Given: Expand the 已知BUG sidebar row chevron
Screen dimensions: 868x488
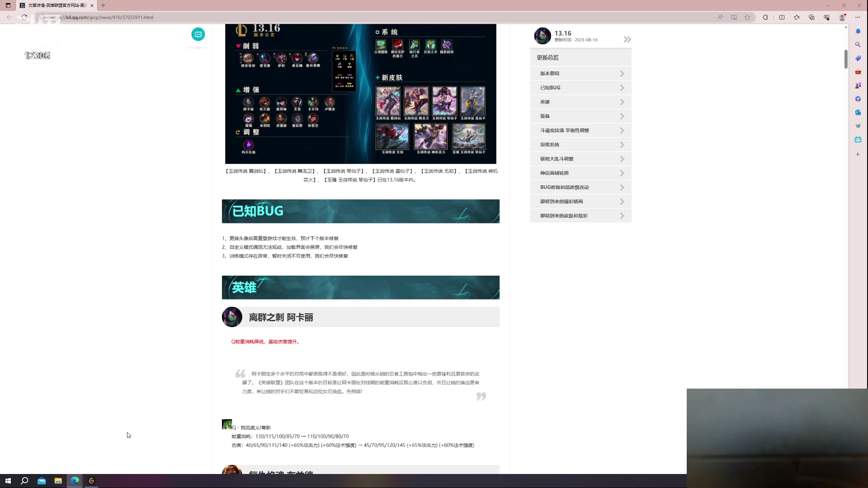Looking at the screenshot, I should (622, 88).
